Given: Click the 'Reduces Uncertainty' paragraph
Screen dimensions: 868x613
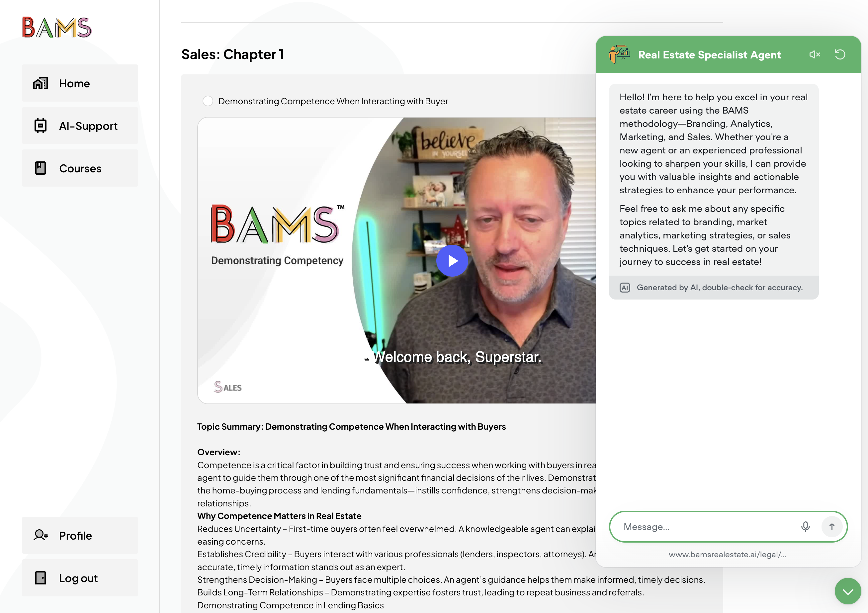Looking at the screenshot, I should pyautogui.click(x=396, y=536).
